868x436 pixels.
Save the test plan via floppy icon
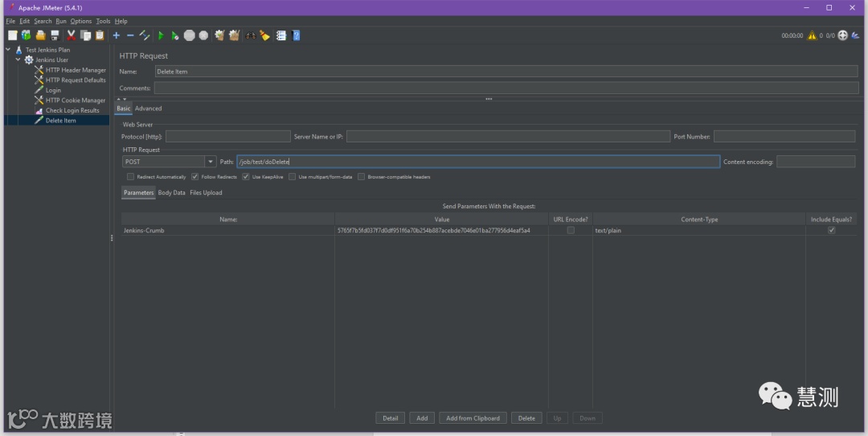55,35
